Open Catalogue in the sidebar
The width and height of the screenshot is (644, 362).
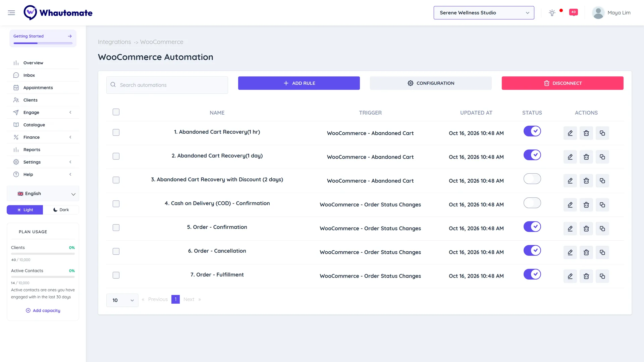point(43,125)
